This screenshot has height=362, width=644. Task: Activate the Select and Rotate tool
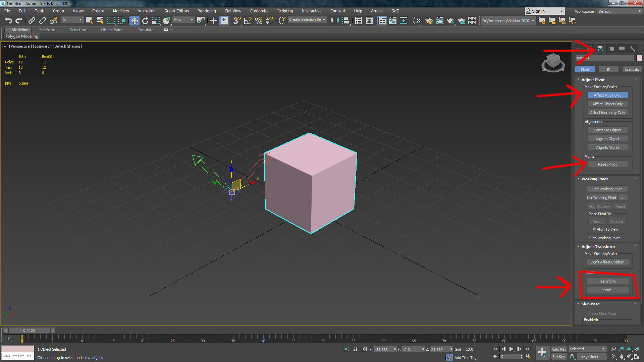[x=145, y=20]
